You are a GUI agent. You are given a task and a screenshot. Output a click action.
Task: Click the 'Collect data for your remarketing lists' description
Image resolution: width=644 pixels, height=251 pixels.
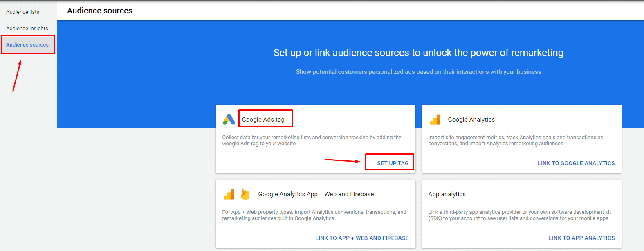coord(312,140)
